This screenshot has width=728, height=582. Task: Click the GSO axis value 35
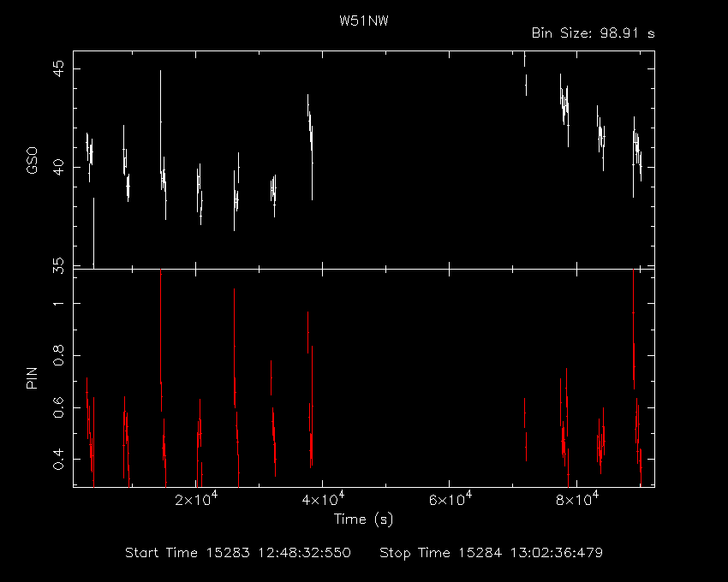(59, 266)
